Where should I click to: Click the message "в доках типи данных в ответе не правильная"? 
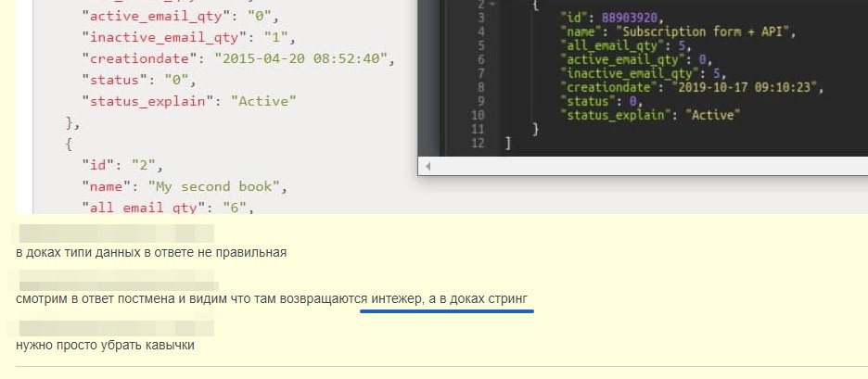pyautogui.click(x=151, y=253)
